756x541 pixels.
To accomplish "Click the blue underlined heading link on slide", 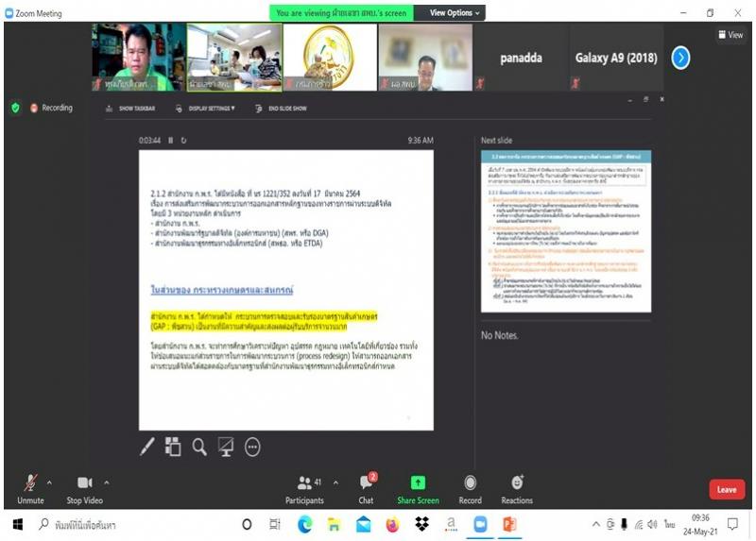I will [x=222, y=290].
